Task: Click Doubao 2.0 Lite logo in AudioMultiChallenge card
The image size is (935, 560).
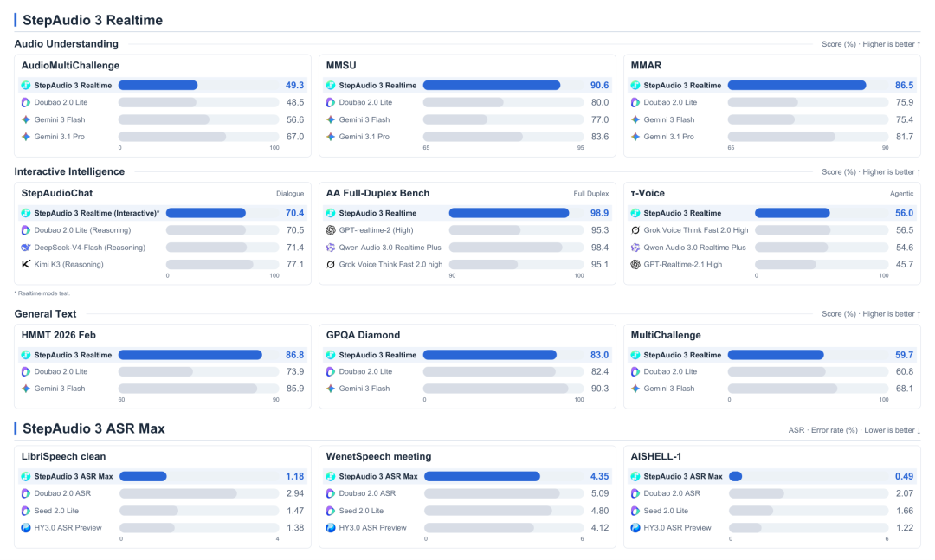Action: (x=26, y=103)
